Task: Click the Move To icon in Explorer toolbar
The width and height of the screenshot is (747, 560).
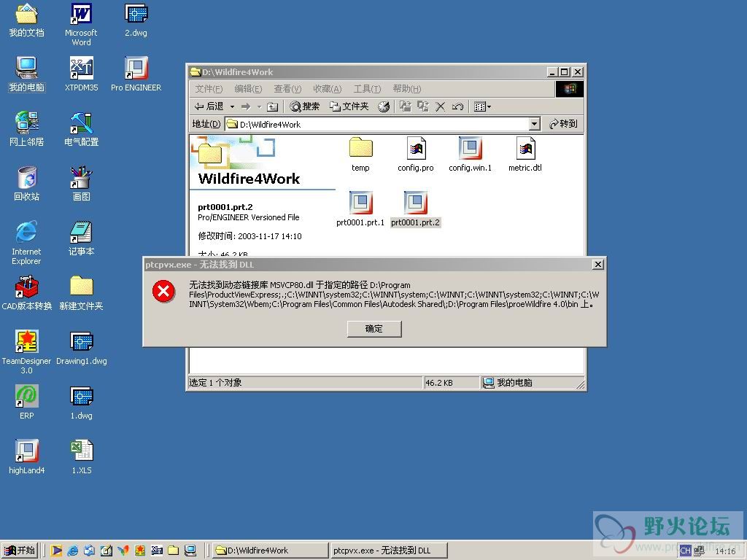Action: click(x=405, y=106)
